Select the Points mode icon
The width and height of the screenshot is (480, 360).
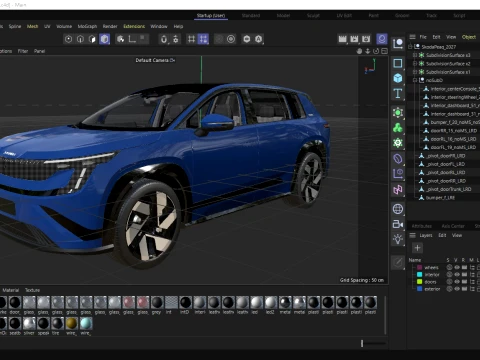click(68, 39)
